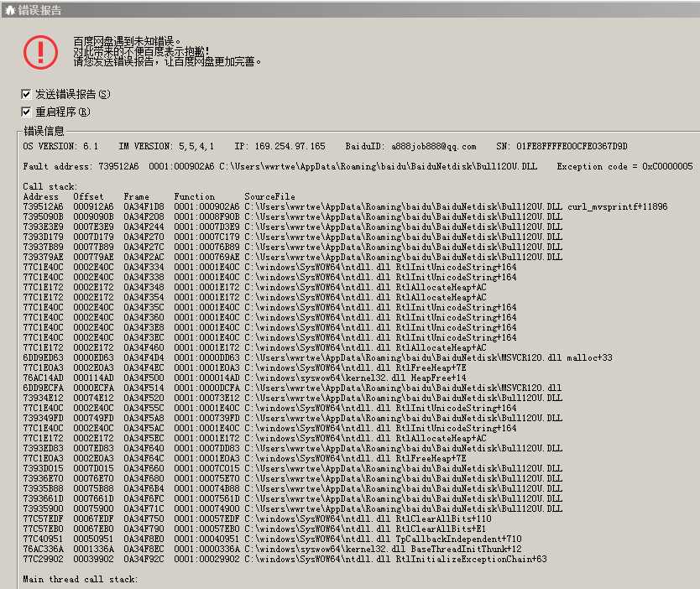Click the RtlFreeHeap+7E row at frame 0A34F4EC

pos(244,367)
